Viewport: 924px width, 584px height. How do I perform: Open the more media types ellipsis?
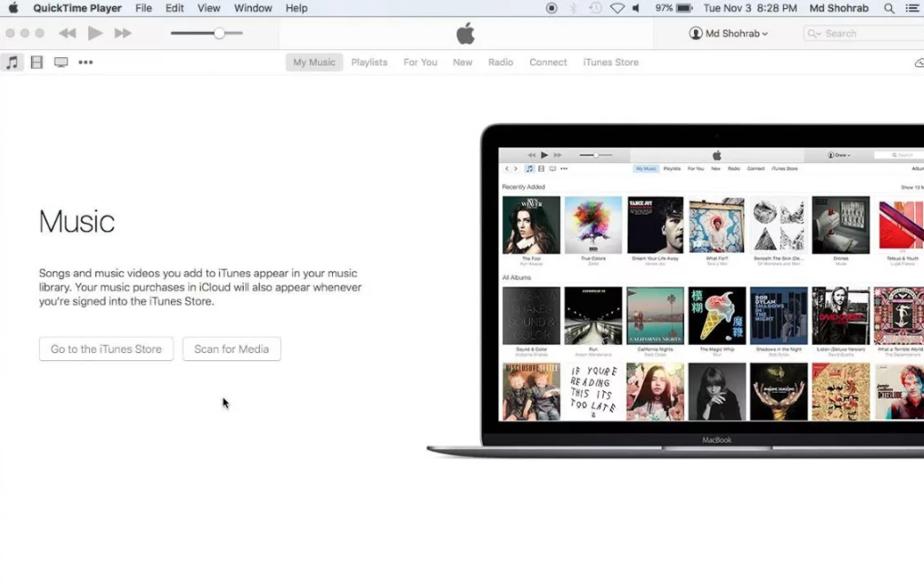click(85, 63)
